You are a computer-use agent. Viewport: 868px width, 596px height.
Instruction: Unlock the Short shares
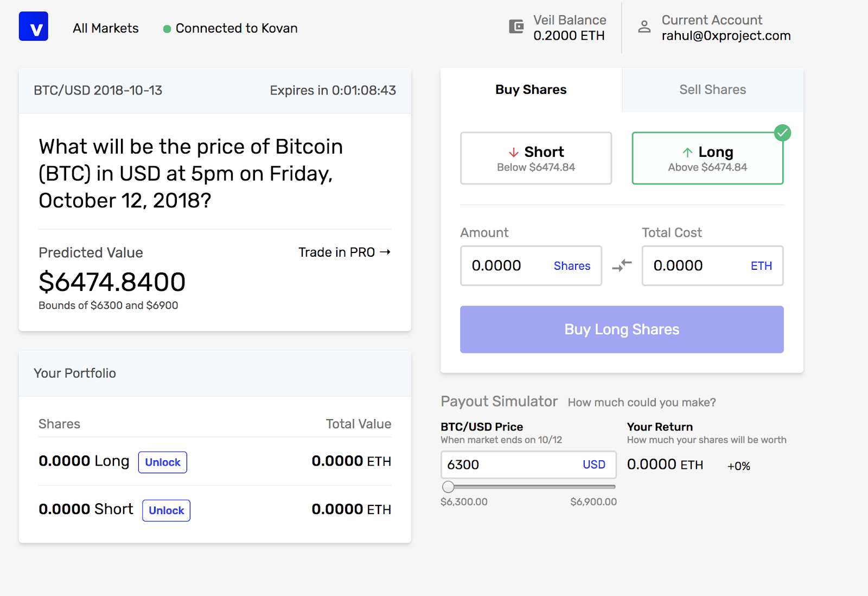coord(166,511)
